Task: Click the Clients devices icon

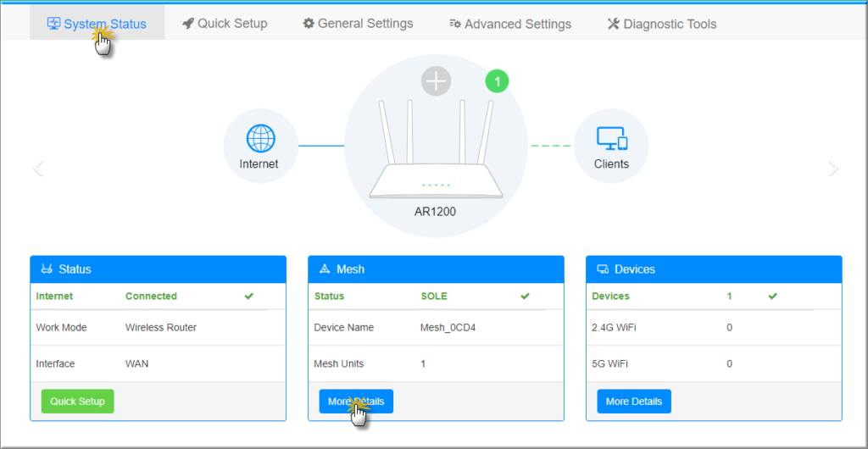Action: pyautogui.click(x=611, y=138)
